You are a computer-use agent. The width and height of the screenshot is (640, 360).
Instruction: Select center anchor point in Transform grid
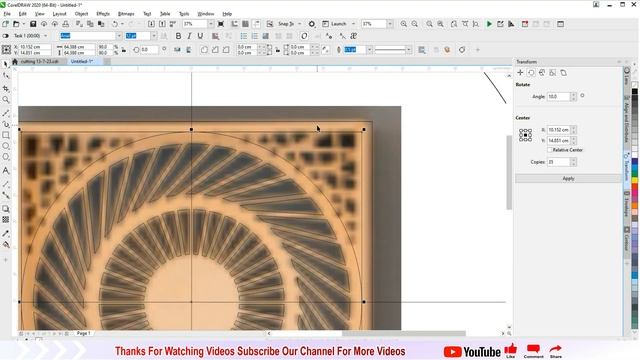click(x=525, y=135)
